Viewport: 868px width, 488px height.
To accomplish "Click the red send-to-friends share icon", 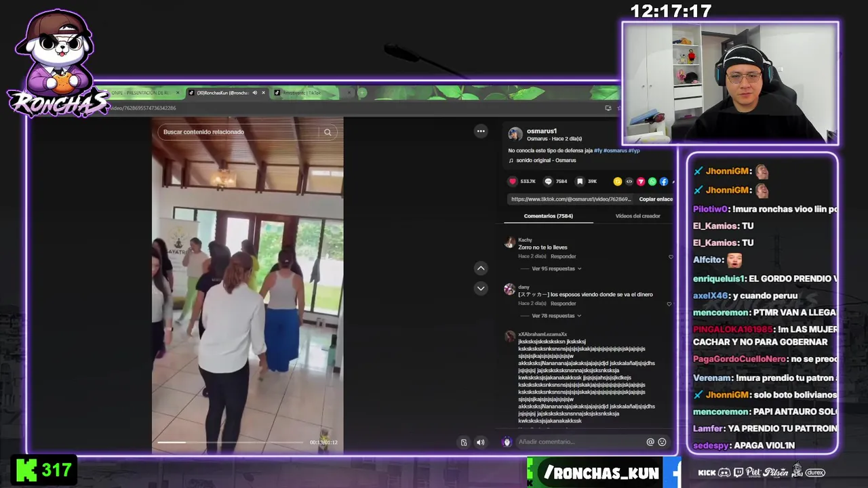I will 641,182.
